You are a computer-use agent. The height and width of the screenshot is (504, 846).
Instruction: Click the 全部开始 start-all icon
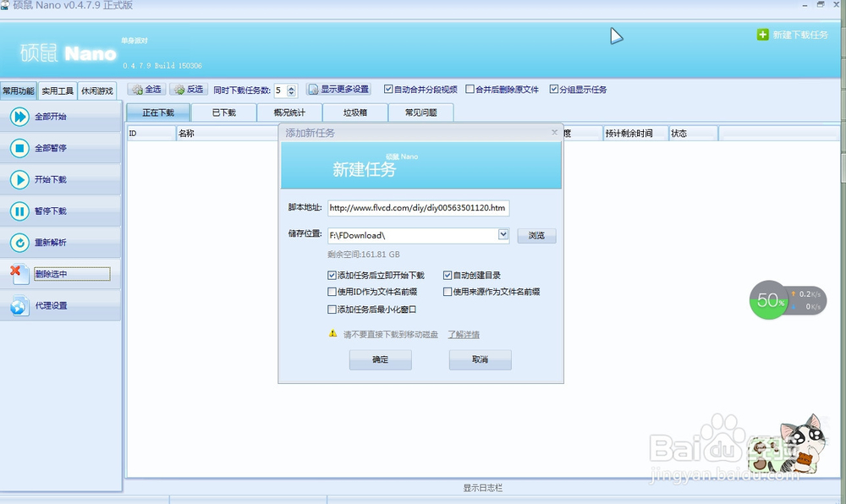pos(19,117)
